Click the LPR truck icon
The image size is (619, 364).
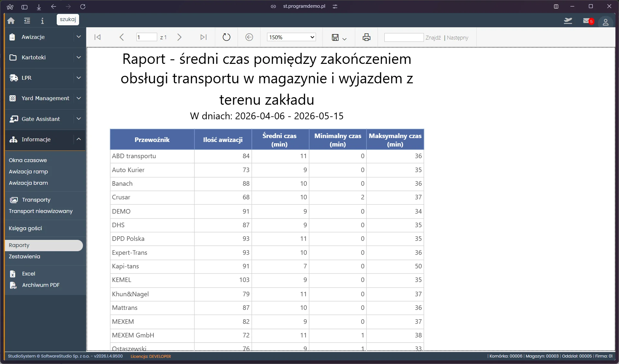click(14, 78)
